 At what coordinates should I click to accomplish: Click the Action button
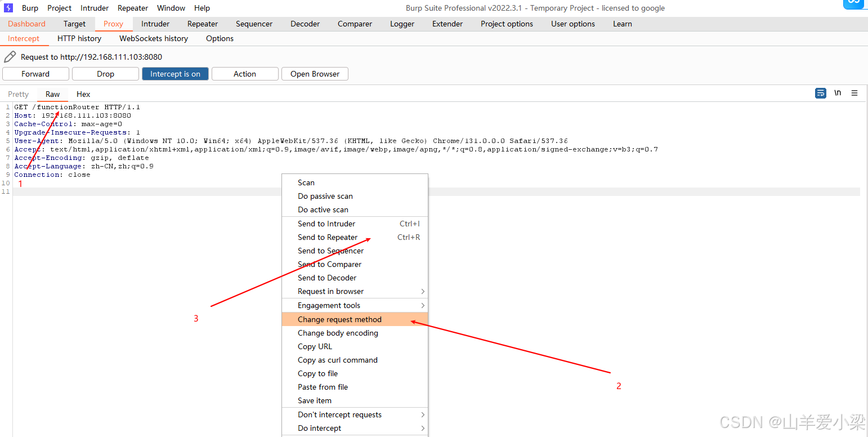(x=245, y=74)
